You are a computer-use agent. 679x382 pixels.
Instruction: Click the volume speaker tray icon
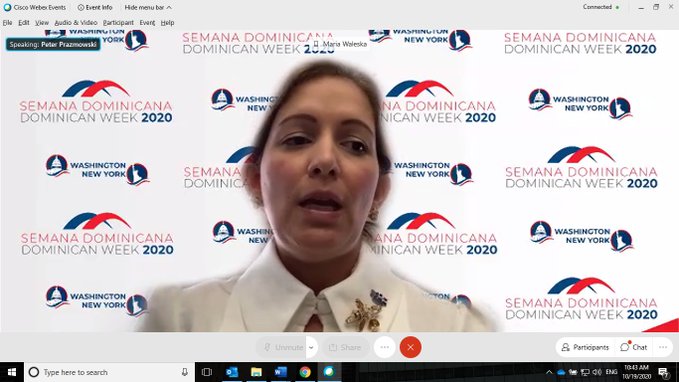597,372
